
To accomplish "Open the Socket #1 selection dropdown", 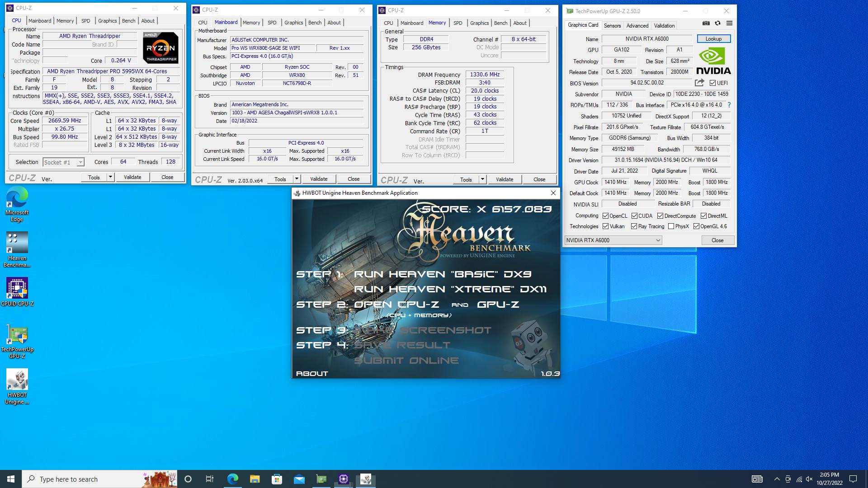I will coord(63,162).
